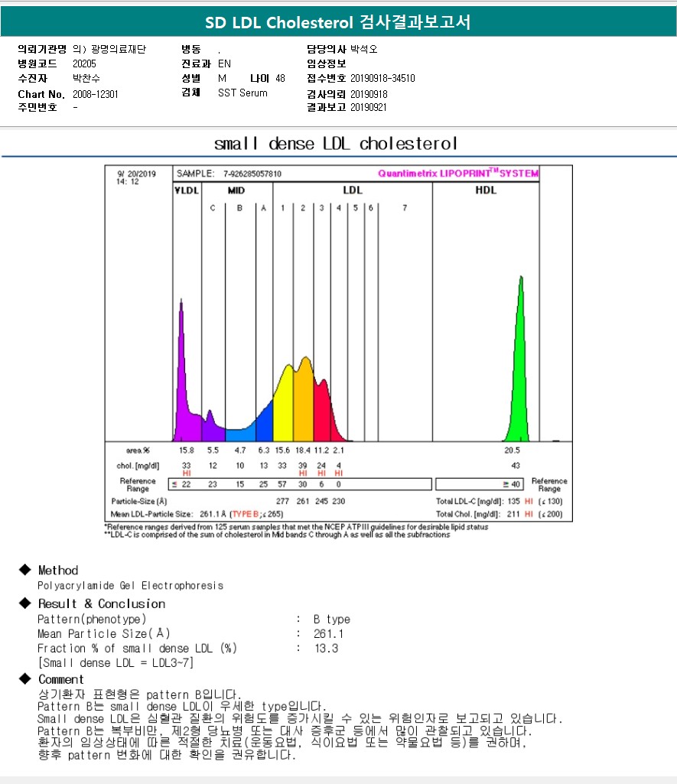Click the small dense LDL cholesterol heading
Screen dimensions: 677x784
tap(336, 143)
